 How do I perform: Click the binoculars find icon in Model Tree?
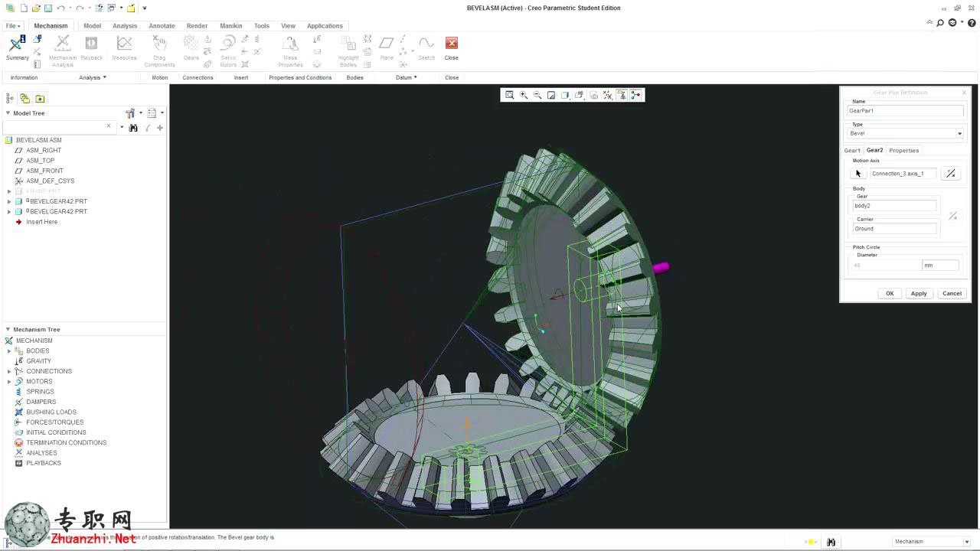pyautogui.click(x=133, y=128)
